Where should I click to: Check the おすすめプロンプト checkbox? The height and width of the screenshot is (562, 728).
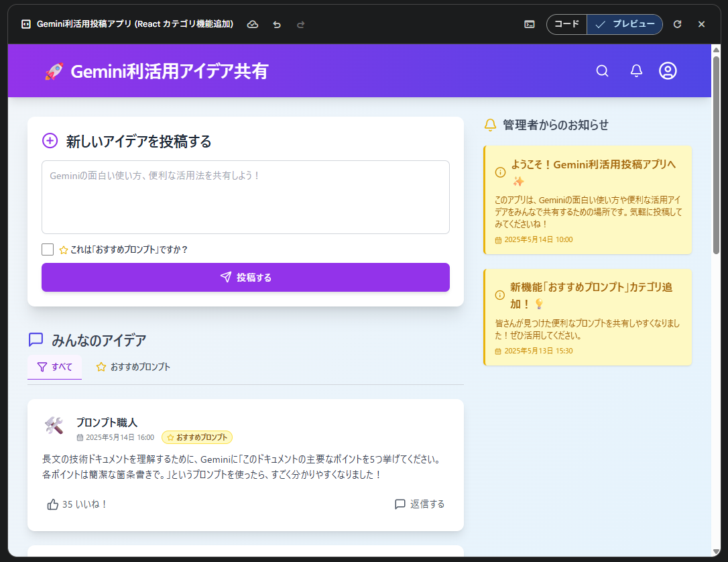48,249
